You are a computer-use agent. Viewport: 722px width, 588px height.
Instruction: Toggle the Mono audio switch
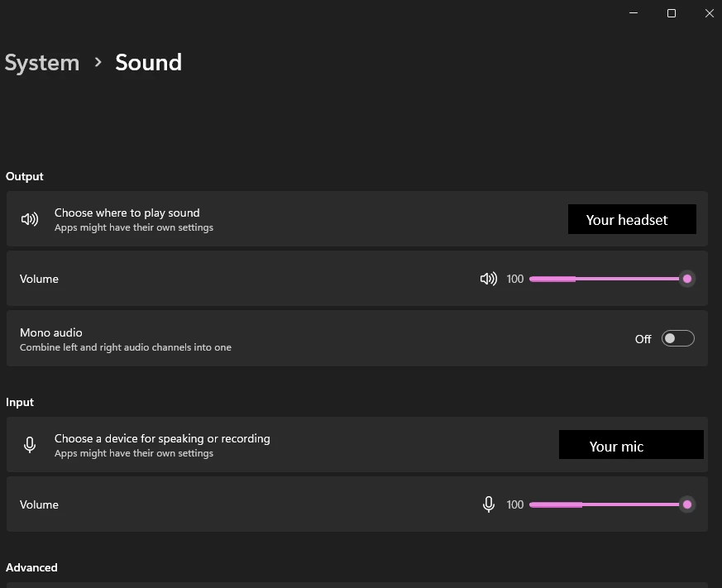point(678,338)
